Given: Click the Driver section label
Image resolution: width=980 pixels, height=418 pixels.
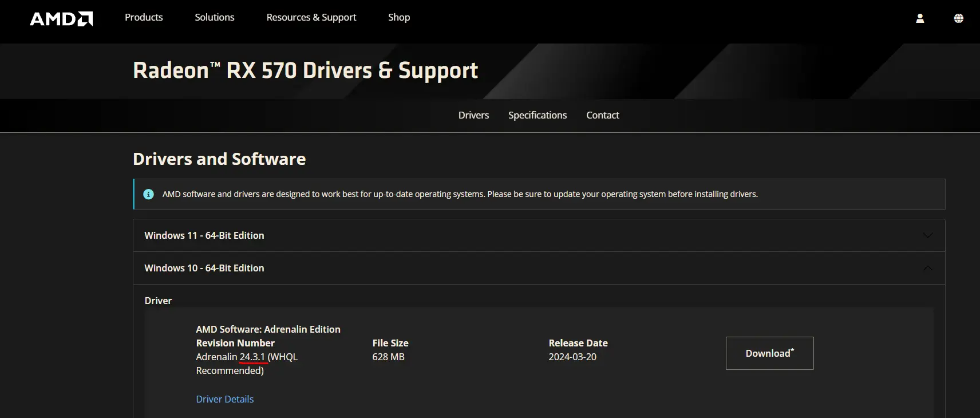Looking at the screenshot, I should 158,301.
